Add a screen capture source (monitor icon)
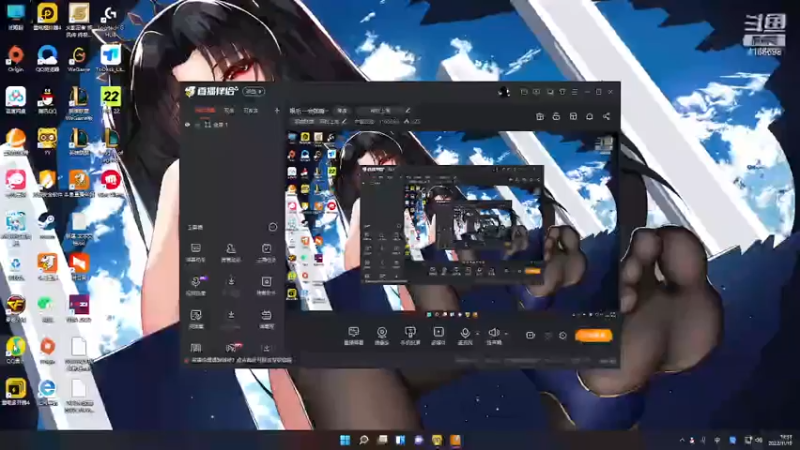This screenshot has height=450, width=800. pyautogui.click(x=353, y=336)
